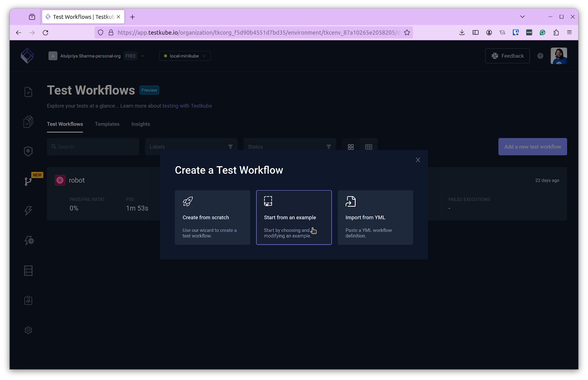Open the Status filter dropdown
This screenshot has width=588, height=380.
coord(290,147)
